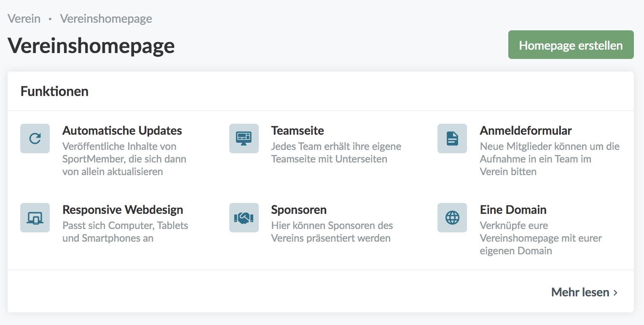Go to Verein in the breadcrumb
The width and height of the screenshot is (644, 325).
24,19
